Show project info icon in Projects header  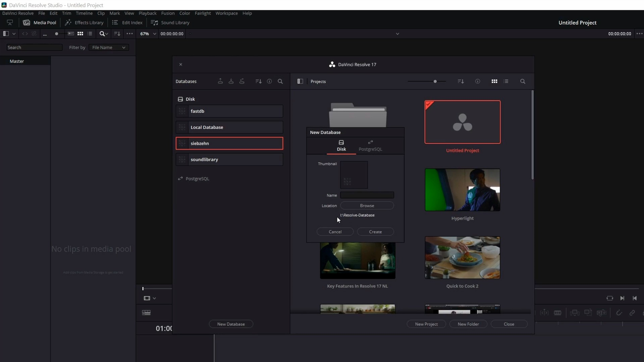[x=478, y=81]
